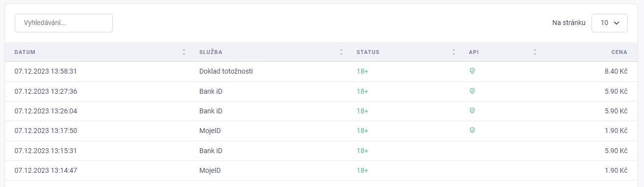The width and height of the screenshot is (644, 187).
Task: Select the MojeID entry at 13:14:47
Action: coord(210,170)
